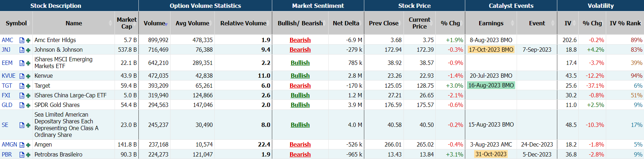644x159 pixels.
Task: Click the Bullish link for Kenvue
Action: coord(300,76)
